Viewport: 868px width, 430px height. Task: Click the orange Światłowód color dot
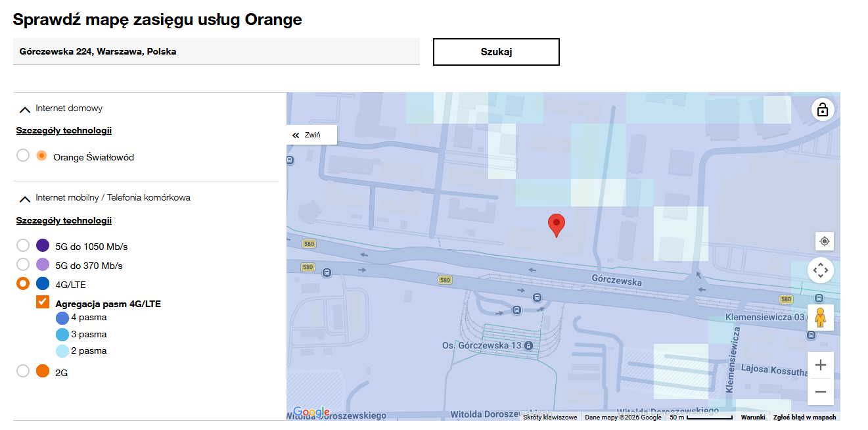point(41,156)
